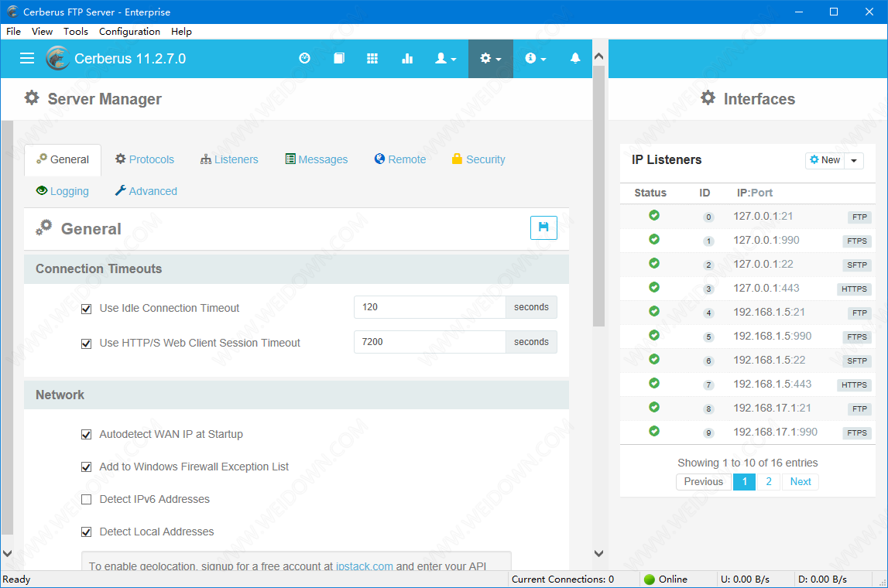Image resolution: width=888 pixels, height=588 pixels.
Task: Expand the New listener dropdown arrow
Action: [x=853, y=160]
